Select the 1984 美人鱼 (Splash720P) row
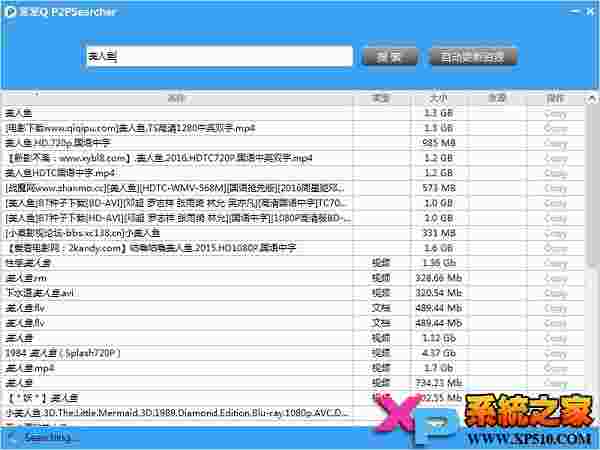The width and height of the screenshot is (600, 450). (293, 353)
